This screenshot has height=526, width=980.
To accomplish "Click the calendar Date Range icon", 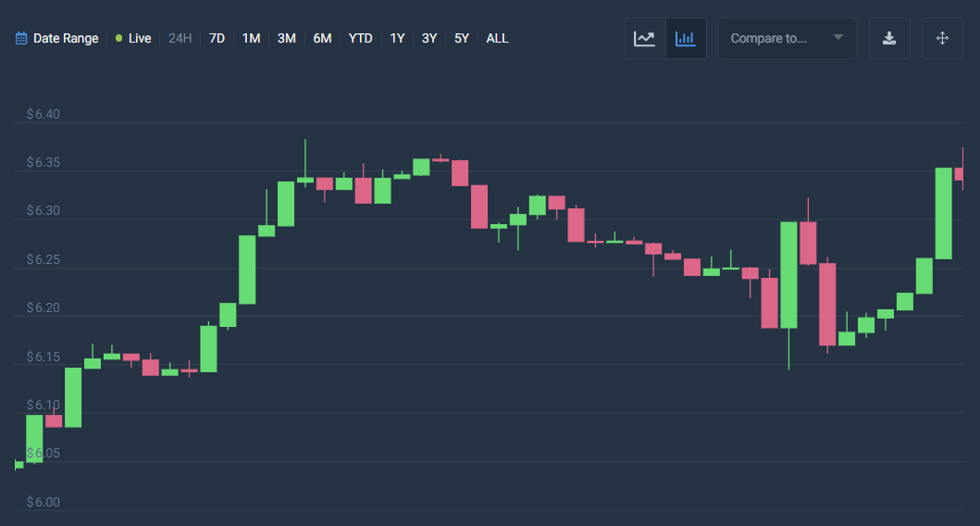I will pos(21,38).
